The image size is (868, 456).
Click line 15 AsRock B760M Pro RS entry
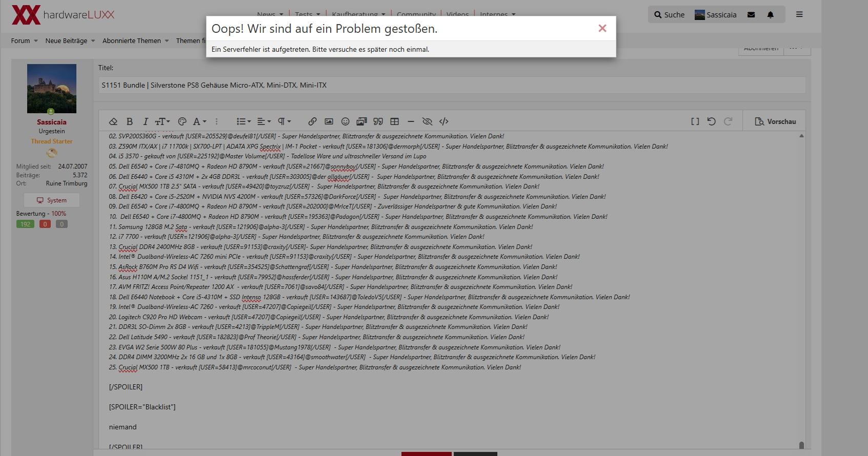coord(333,267)
